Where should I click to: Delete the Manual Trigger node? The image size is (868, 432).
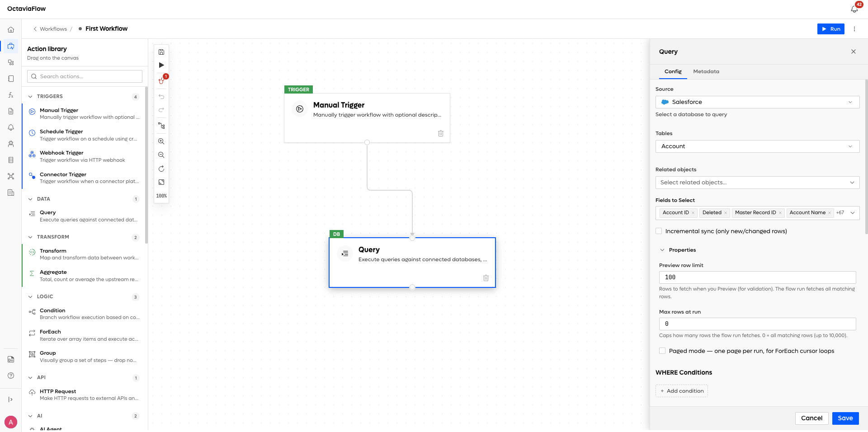point(441,133)
